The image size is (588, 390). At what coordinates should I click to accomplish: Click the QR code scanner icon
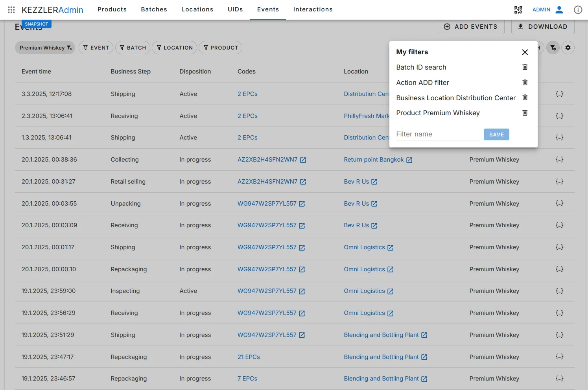click(518, 10)
